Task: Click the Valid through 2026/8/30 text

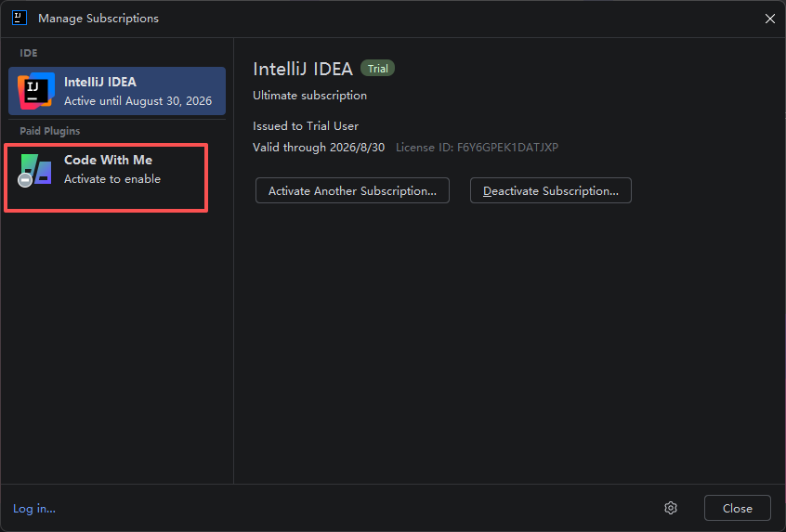Action: [319, 148]
